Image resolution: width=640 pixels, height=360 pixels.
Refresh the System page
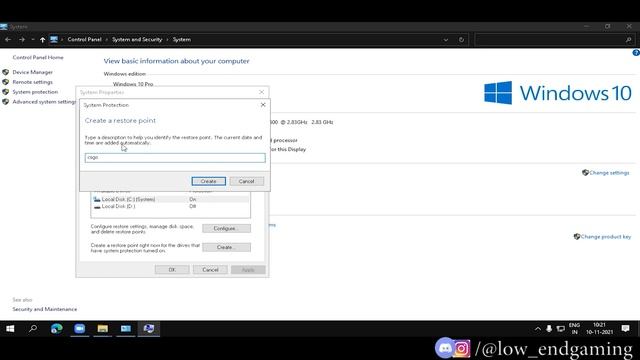pos(461,40)
